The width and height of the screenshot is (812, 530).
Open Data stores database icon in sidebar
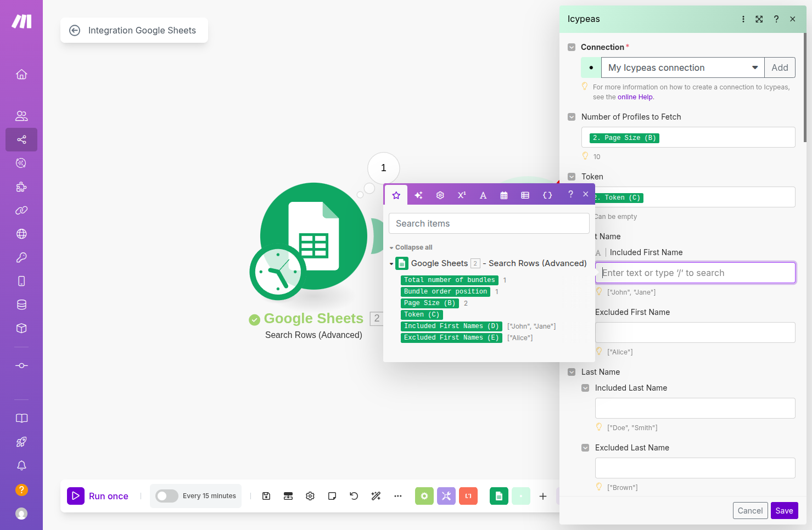21,305
